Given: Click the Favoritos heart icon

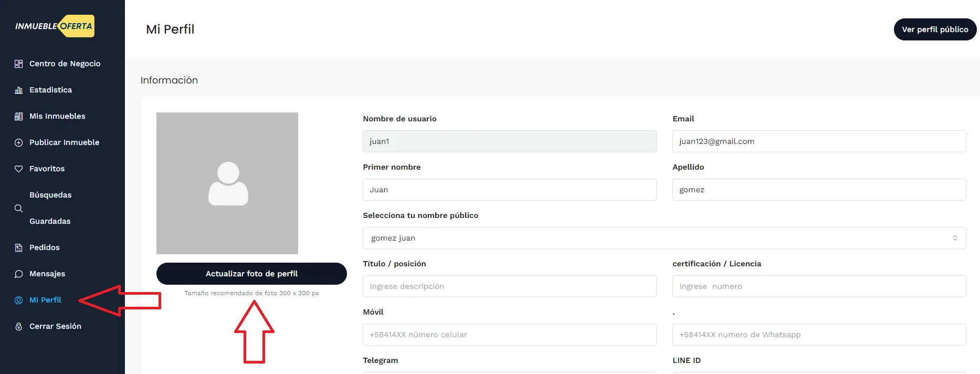Looking at the screenshot, I should [19, 169].
